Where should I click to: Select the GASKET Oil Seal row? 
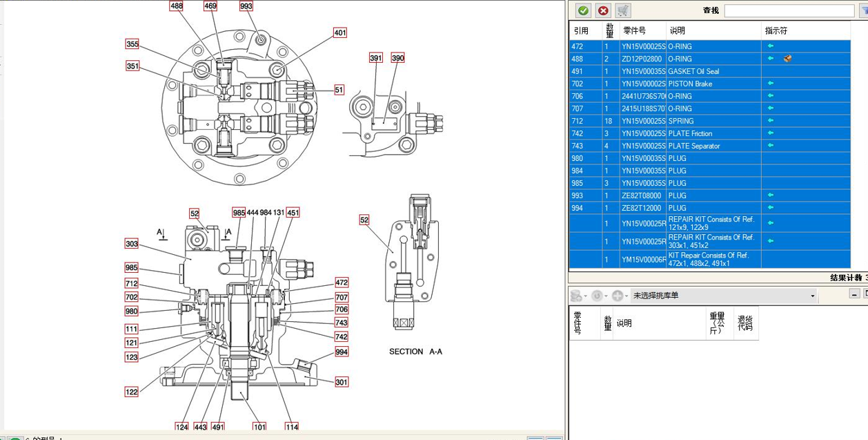coord(709,71)
